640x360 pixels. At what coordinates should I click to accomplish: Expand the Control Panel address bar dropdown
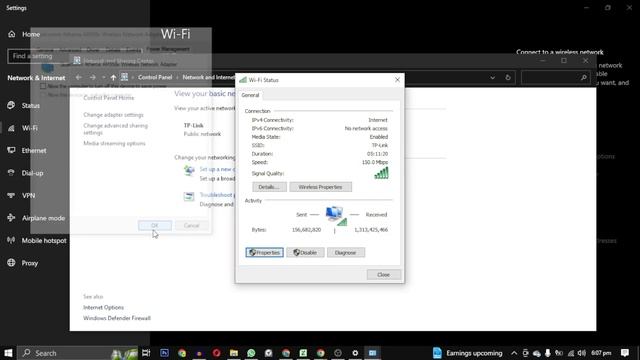coord(493,78)
